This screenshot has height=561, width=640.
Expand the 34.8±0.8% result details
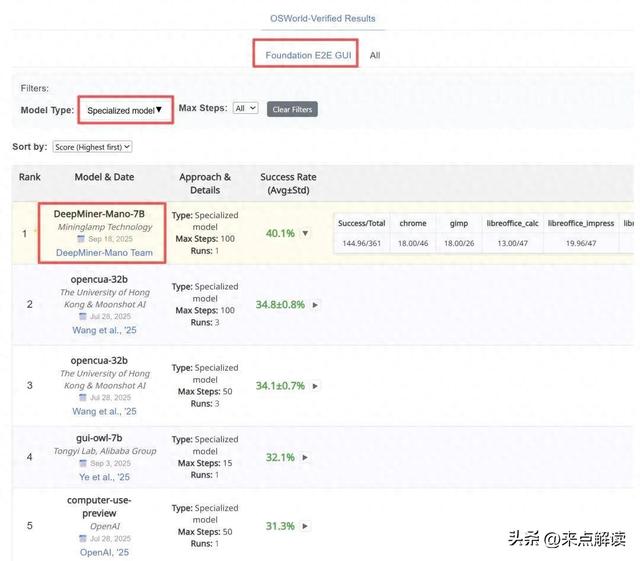pos(315,305)
